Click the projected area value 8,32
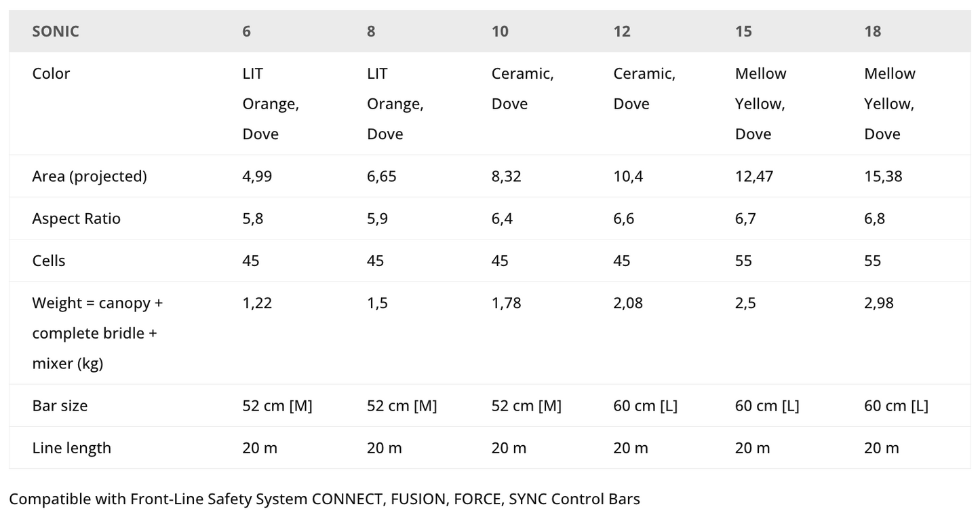The width and height of the screenshot is (980, 532). [507, 176]
